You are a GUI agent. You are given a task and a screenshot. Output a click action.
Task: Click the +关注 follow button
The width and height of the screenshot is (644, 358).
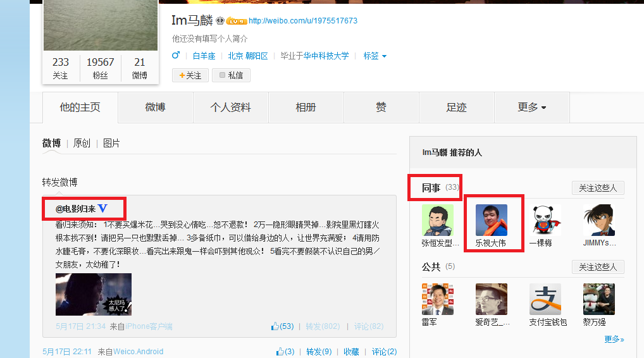[x=190, y=75]
